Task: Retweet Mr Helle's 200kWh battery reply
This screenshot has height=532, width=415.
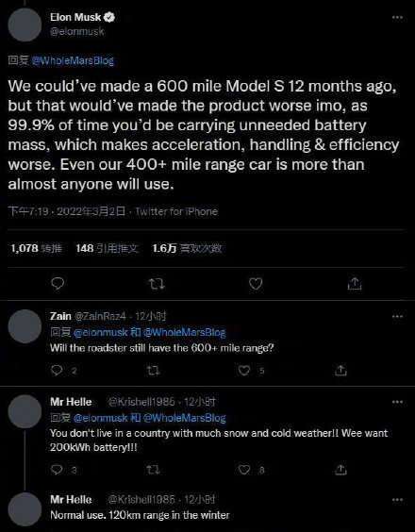Action: click(x=153, y=470)
